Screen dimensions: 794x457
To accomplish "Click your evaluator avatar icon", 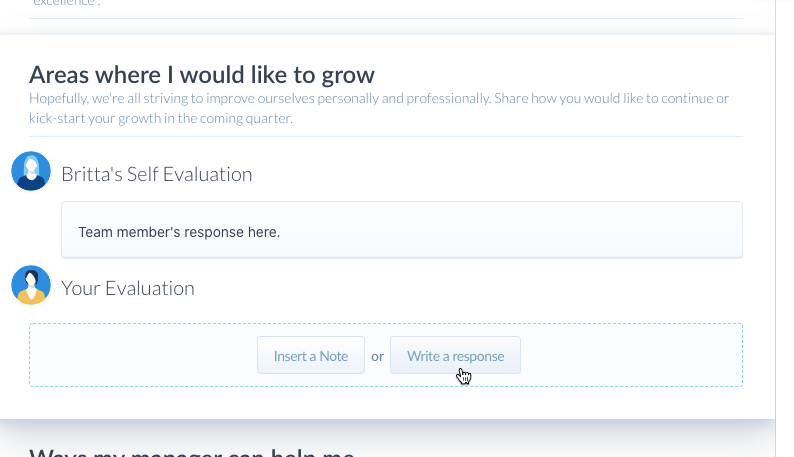I will point(31,286).
